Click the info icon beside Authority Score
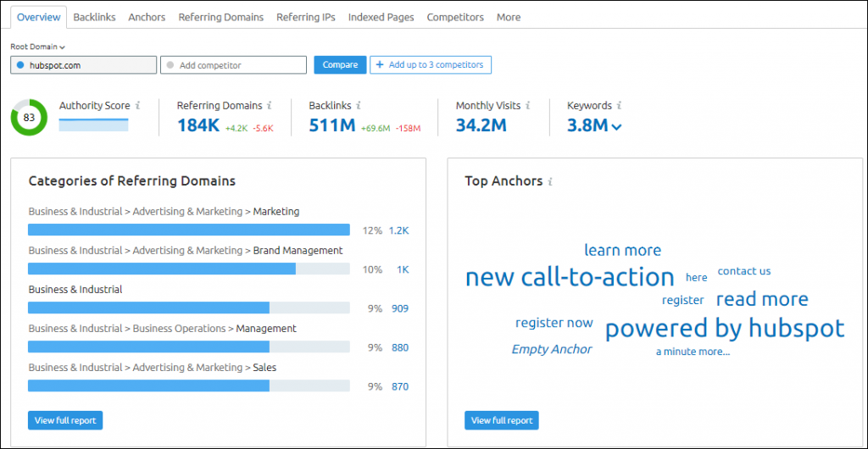This screenshot has width=868, height=449. pyautogui.click(x=137, y=106)
